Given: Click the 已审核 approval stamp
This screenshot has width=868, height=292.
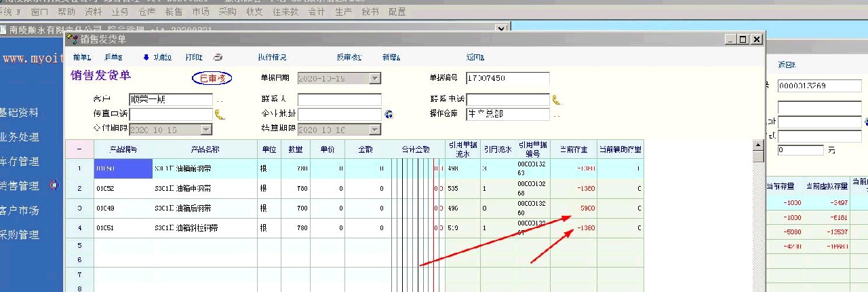Looking at the screenshot, I should click(x=212, y=79).
